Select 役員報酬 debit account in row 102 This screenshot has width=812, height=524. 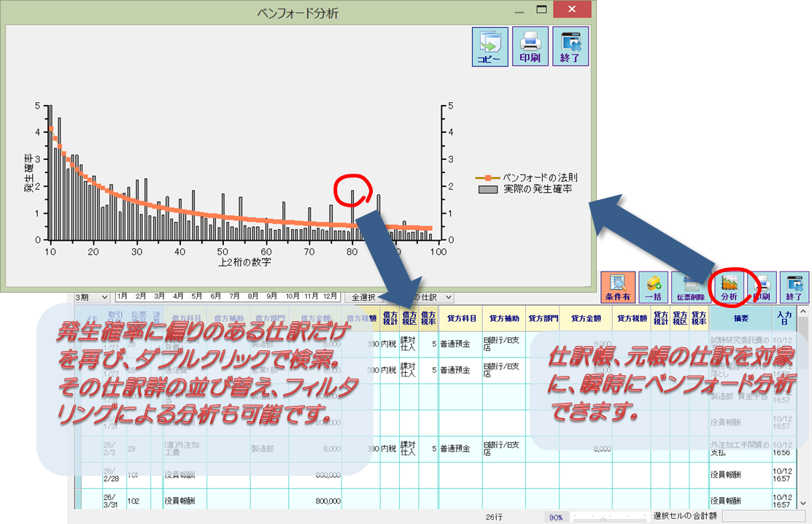coord(185,501)
